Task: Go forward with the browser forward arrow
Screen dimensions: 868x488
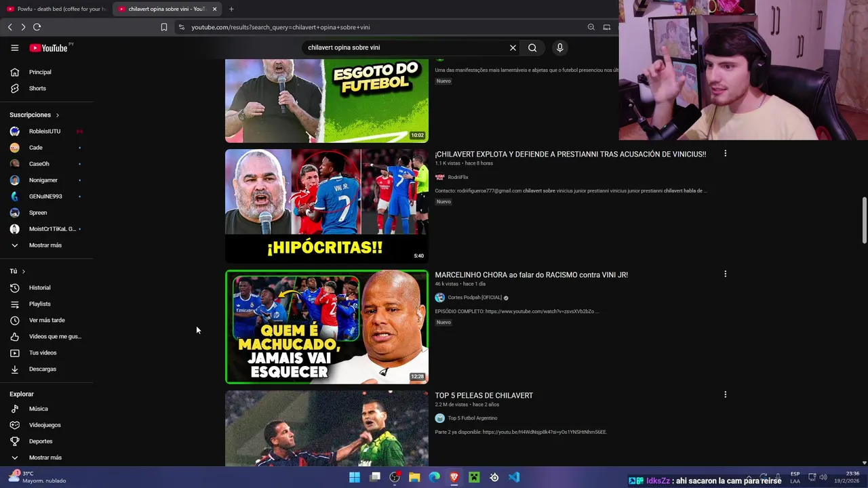Action: pos(23,27)
